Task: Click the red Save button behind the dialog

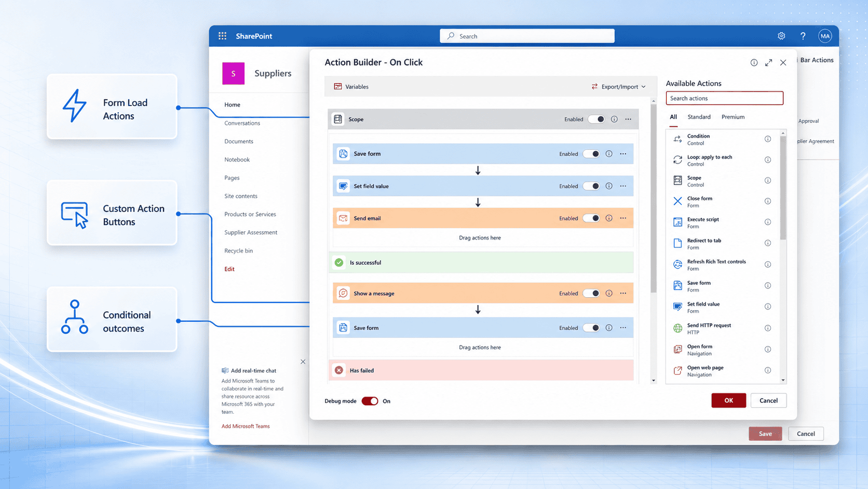Action: (765, 433)
